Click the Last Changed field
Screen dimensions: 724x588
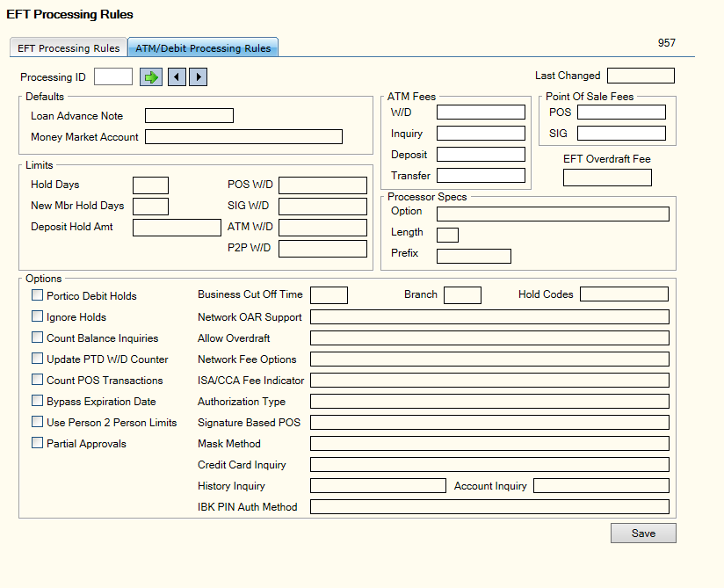[x=641, y=76]
